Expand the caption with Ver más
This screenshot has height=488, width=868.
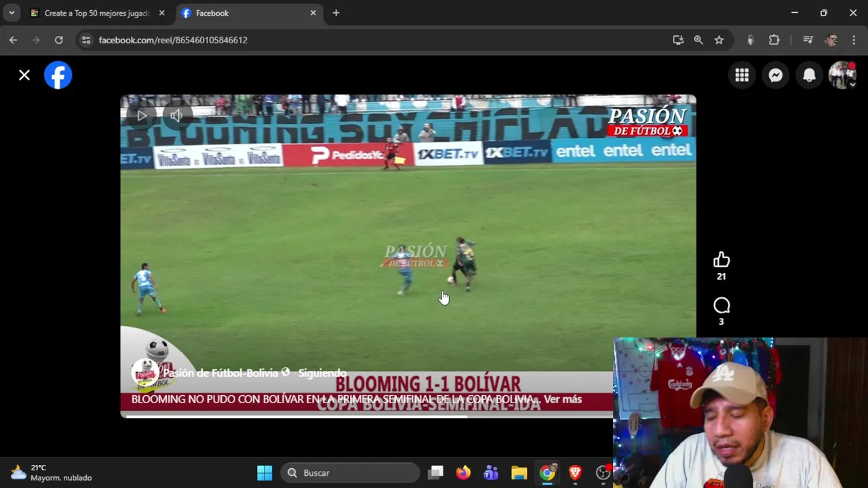pos(562,399)
